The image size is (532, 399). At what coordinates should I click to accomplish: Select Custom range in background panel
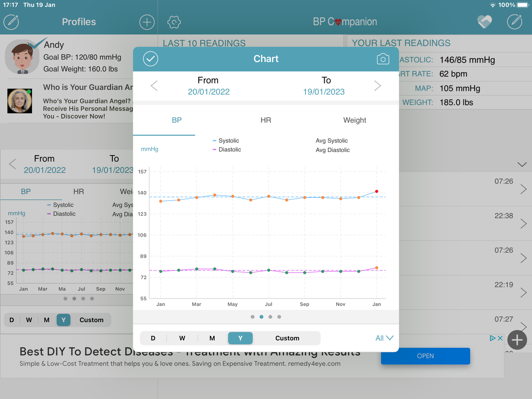pos(91,320)
